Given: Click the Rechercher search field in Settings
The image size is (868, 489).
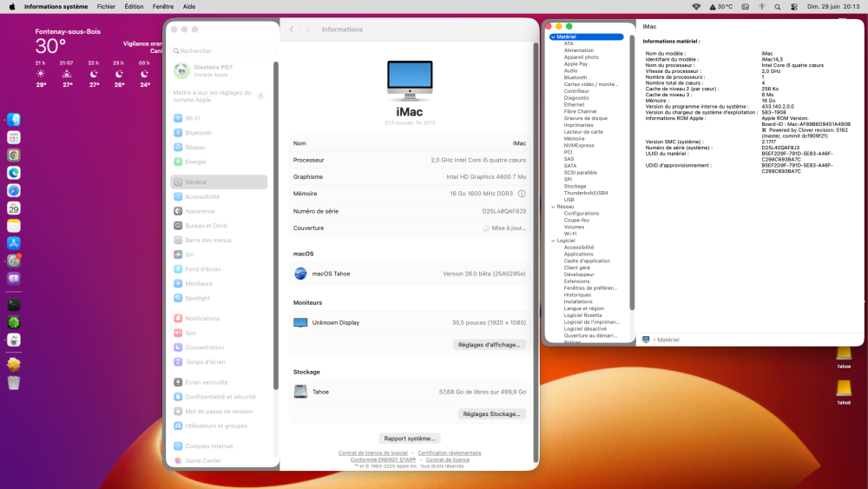Looking at the screenshot, I should pos(224,51).
